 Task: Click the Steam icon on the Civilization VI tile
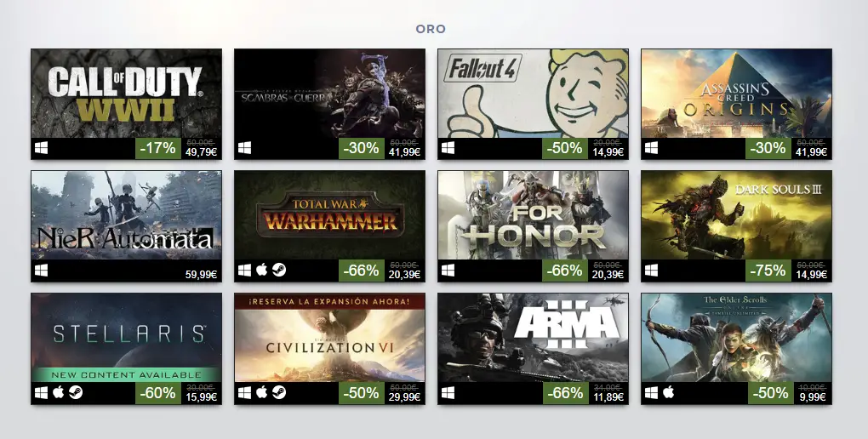tap(279, 392)
